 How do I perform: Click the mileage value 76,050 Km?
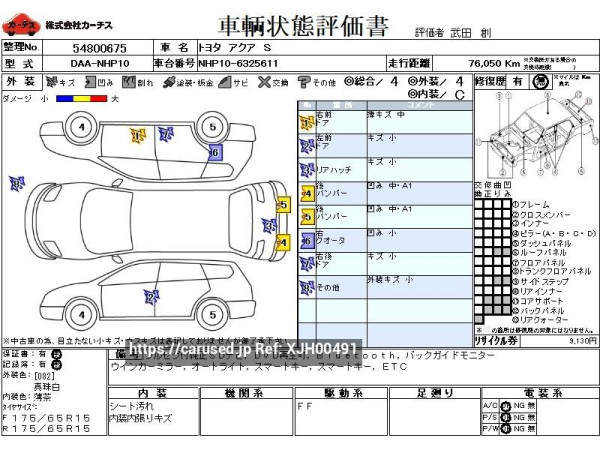point(494,64)
